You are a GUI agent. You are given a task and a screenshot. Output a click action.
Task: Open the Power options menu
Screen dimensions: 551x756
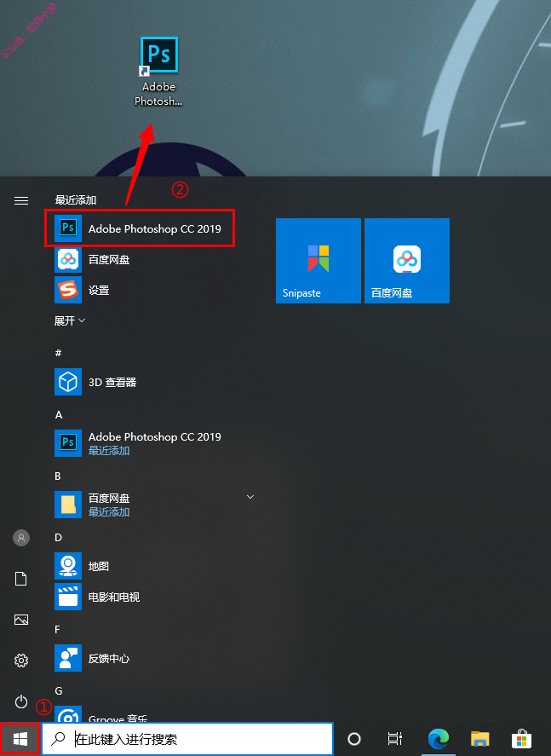coord(21,701)
